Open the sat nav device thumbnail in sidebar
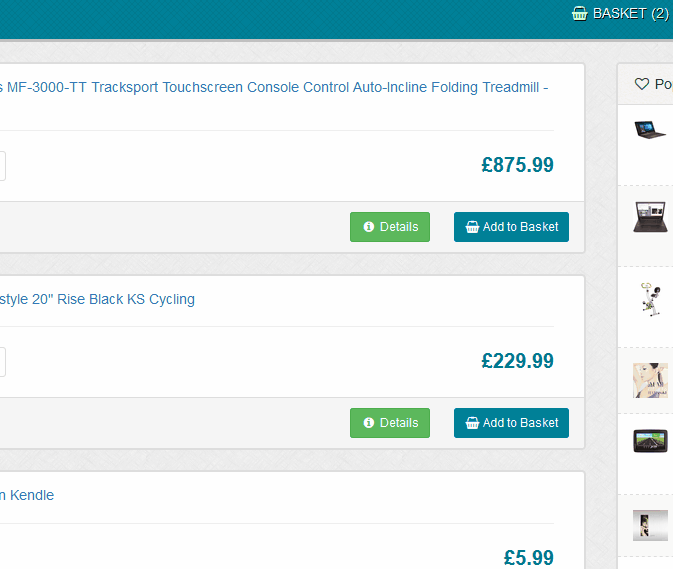 651,441
